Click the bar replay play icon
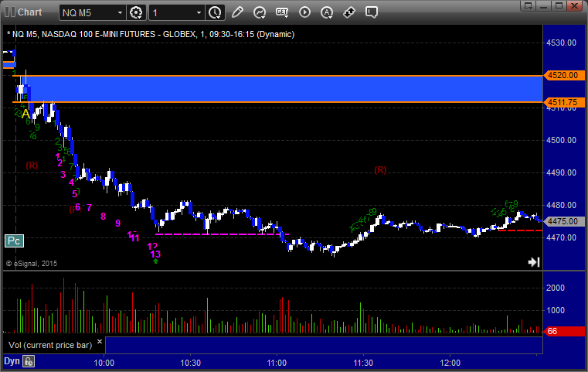This screenshot has width=588, height=372. 304,12
